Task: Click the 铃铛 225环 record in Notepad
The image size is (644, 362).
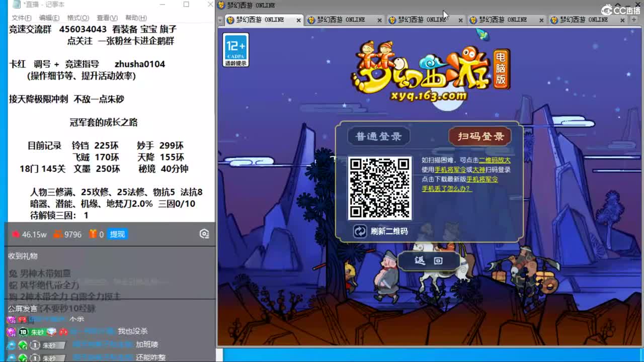Action: point(95,146)
